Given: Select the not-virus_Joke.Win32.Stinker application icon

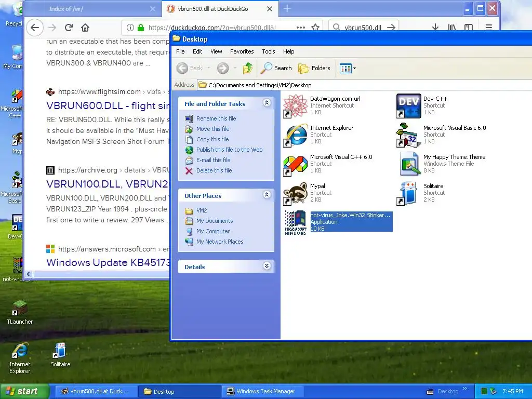Looking at the screenshot, I should point(296,222).
